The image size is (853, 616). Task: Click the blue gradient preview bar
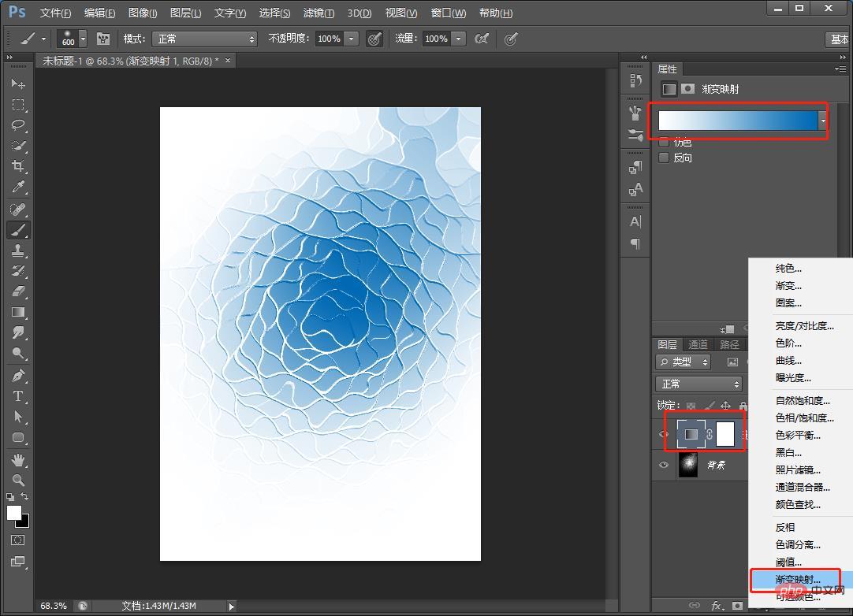coord(737,120)
